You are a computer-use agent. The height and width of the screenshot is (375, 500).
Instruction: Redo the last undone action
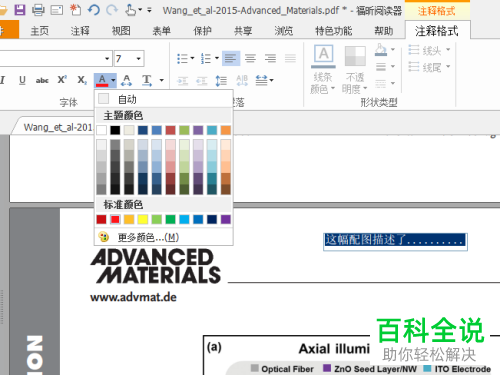(112, 10)
